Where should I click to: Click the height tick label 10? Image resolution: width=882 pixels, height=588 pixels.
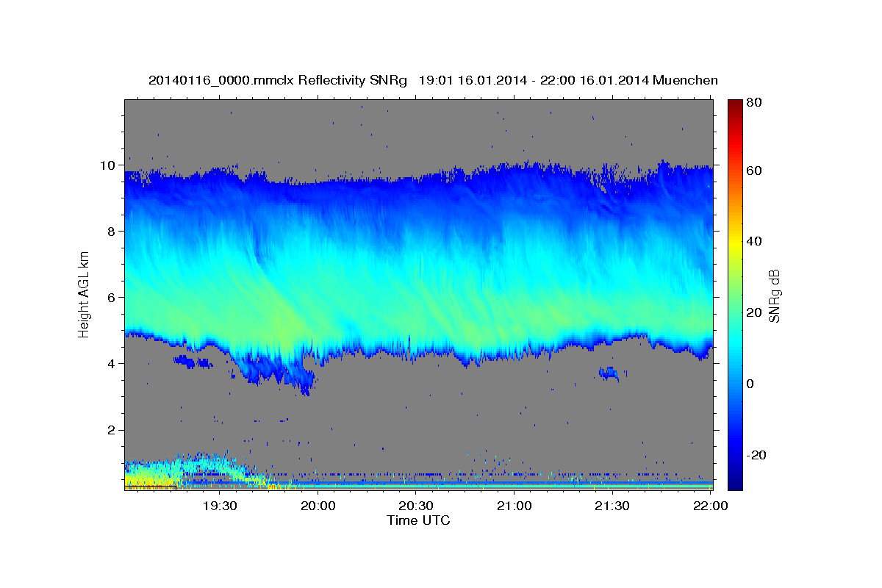pyautogui.click(x=109, y=165)
